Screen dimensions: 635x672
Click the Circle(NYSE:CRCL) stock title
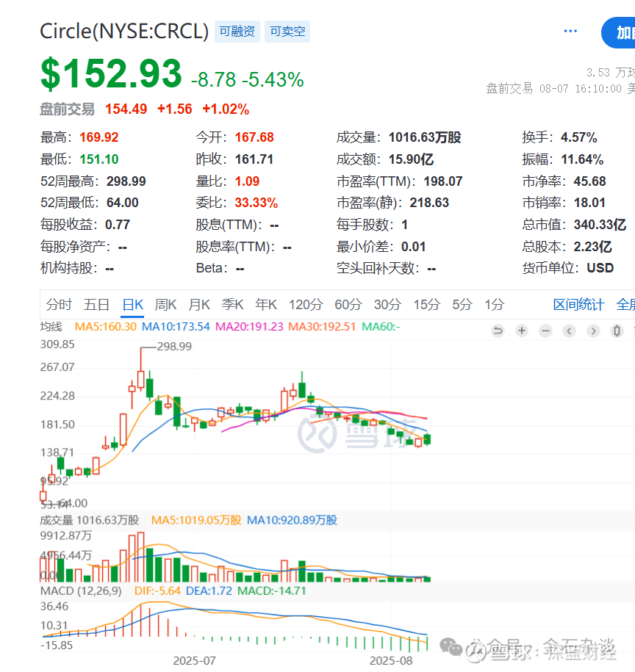(x=124, y=32)
